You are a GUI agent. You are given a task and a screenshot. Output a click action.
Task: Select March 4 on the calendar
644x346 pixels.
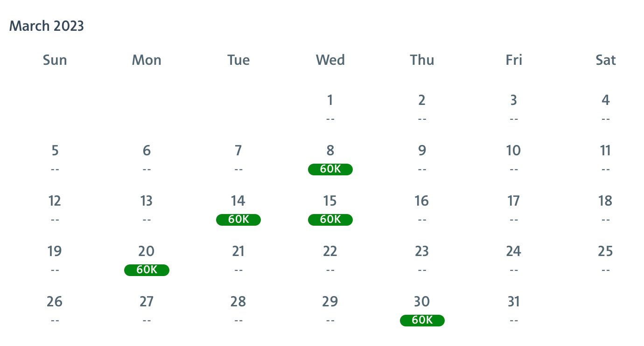pos(605,100)
